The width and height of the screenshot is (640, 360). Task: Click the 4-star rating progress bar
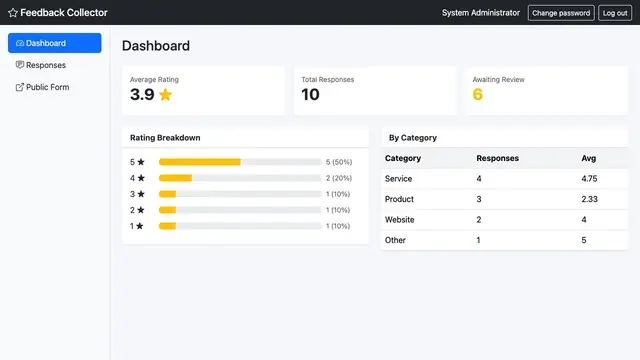click(240, 178)
